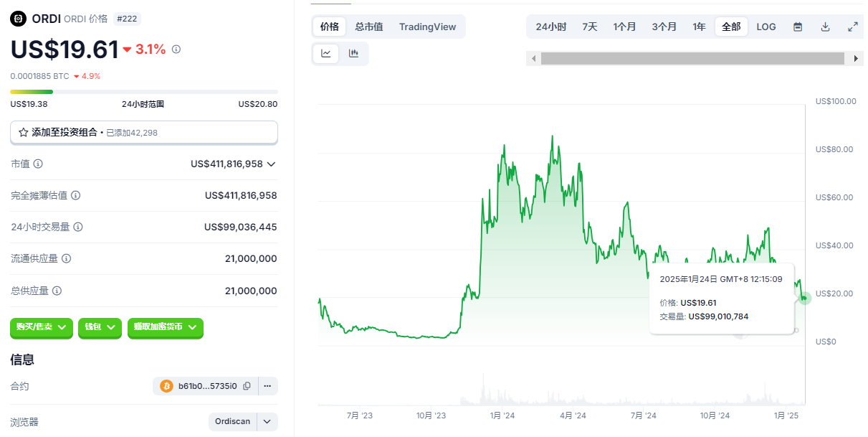868x437 pixels.
Task: Select the 7天 time range
Action: [590, 27]
